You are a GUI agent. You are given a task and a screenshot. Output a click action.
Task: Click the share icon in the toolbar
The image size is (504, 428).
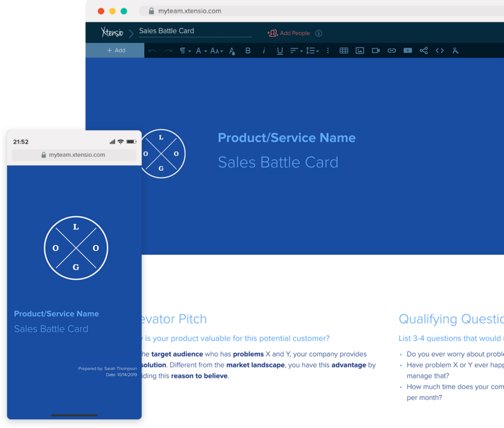point(424,51)
